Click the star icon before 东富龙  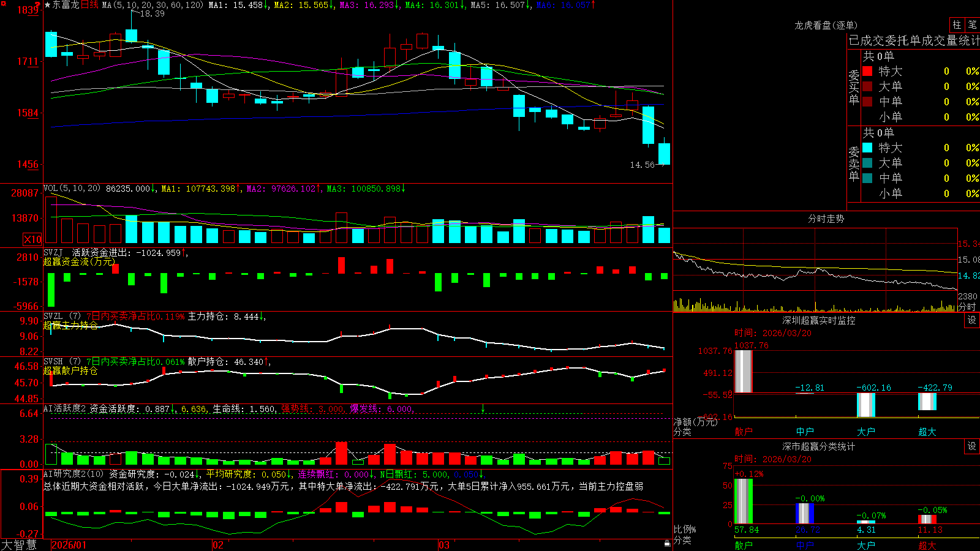click(x=47, y=5)
